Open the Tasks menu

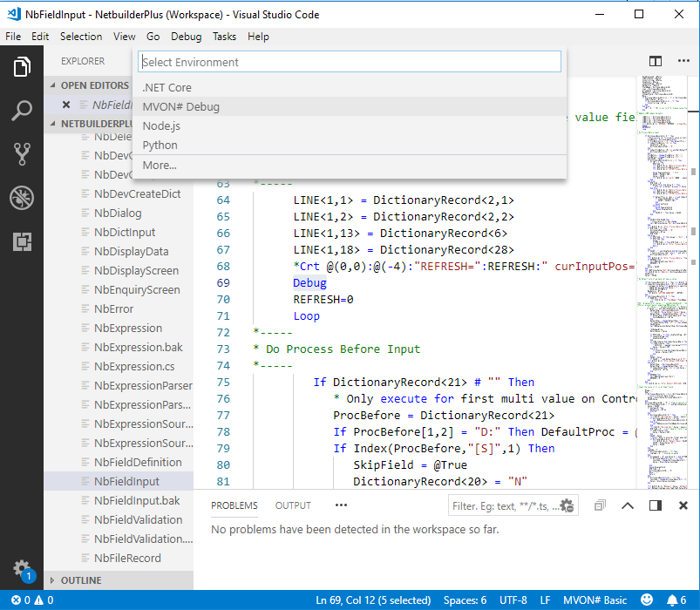tap(224, 37)
